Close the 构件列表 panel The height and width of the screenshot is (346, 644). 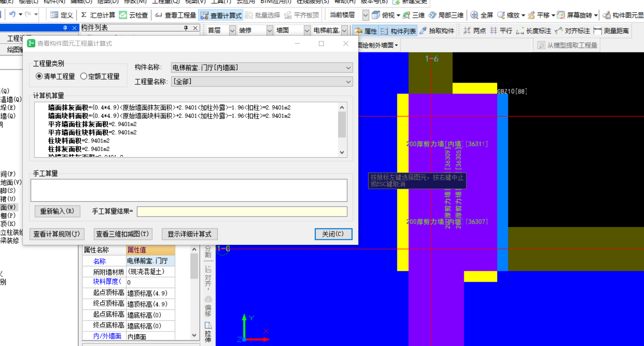pyautogui.click(x=195, y=28)
